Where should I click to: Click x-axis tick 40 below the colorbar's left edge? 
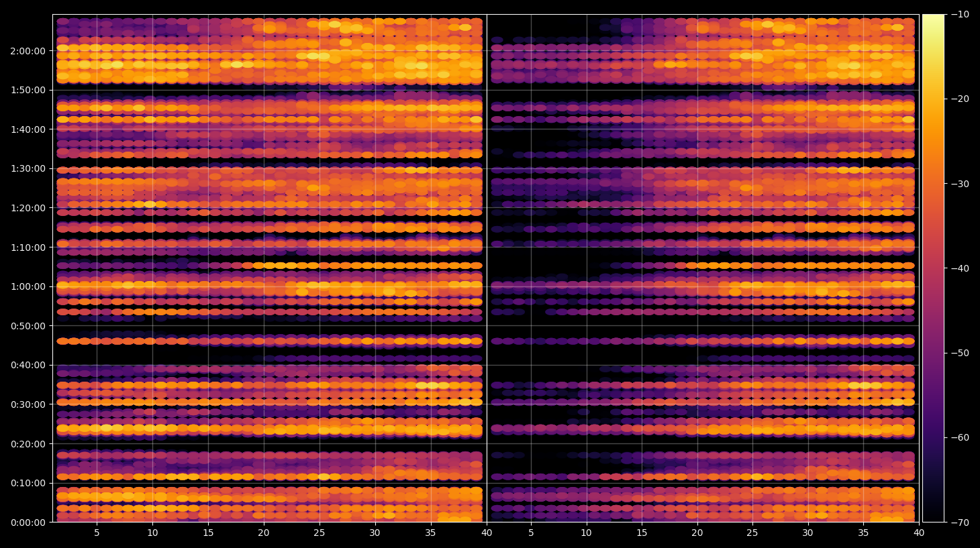pyautogui.click(x=919, y=533)
